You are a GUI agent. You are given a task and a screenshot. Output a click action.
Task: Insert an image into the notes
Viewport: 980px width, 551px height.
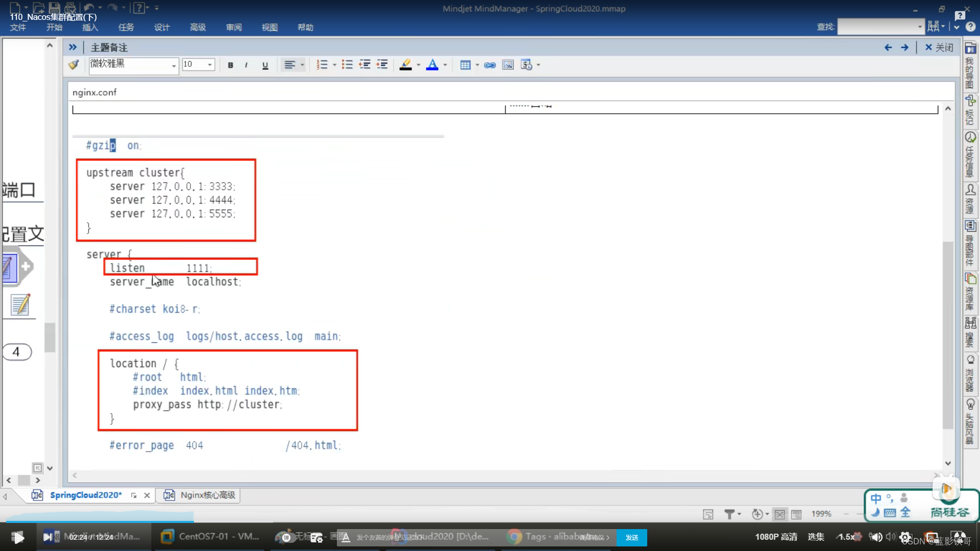tap(508, 65)
